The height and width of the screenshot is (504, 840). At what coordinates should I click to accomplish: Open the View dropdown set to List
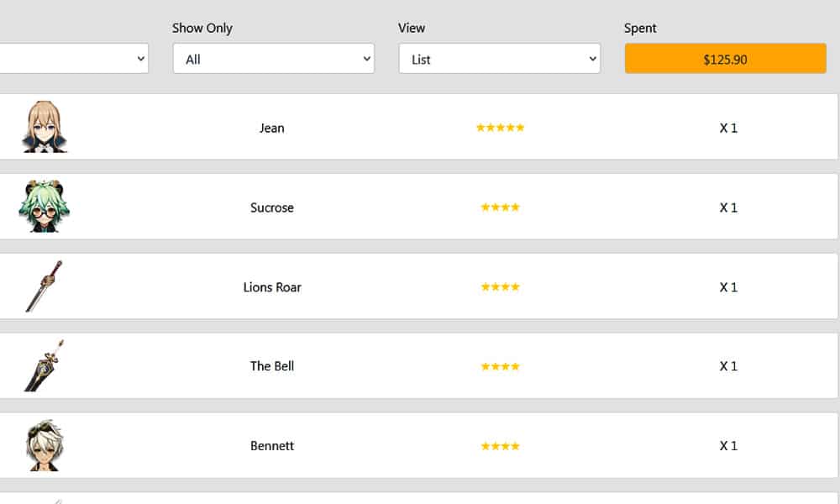coord(499,59)
